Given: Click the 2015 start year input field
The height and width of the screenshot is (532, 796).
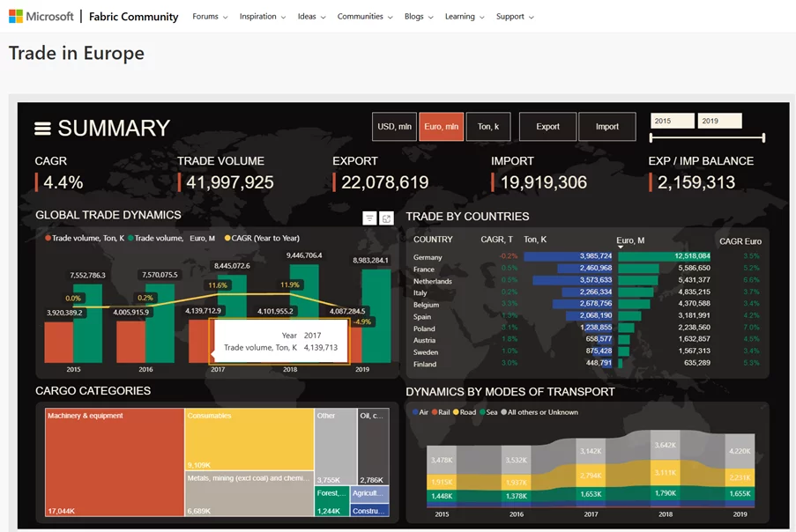Looking at the screenshot, I should coord(672,121).
